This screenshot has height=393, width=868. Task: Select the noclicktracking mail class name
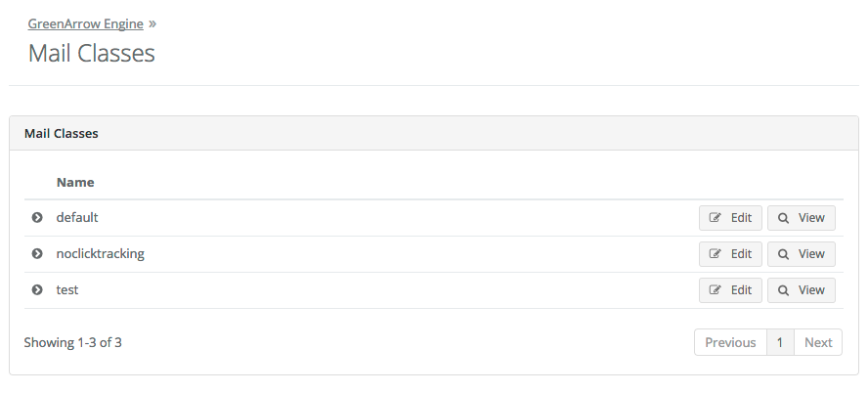[100, 253]
